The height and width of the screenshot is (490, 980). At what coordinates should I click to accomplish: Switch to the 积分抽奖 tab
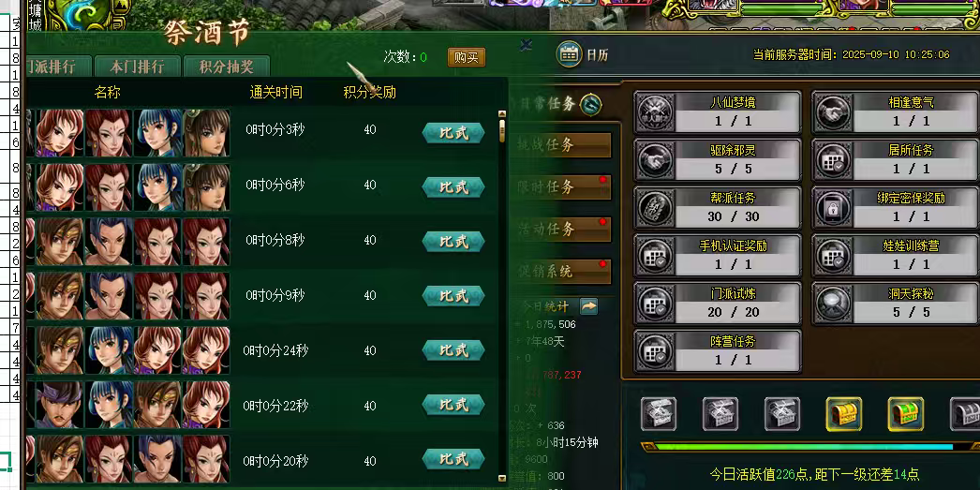point(226,67)
